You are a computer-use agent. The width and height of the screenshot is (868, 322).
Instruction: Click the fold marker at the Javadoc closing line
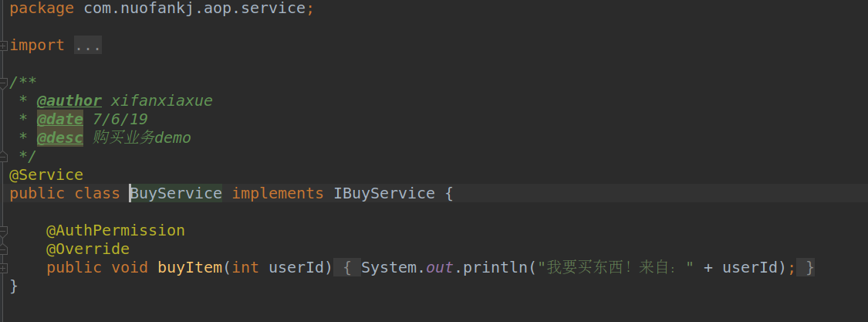pos(4,157)
